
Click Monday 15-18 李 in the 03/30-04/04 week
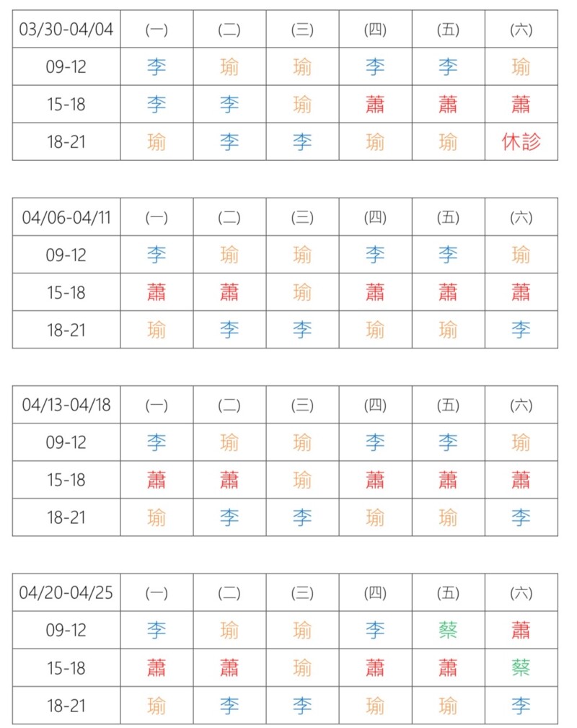click(157, 105)
